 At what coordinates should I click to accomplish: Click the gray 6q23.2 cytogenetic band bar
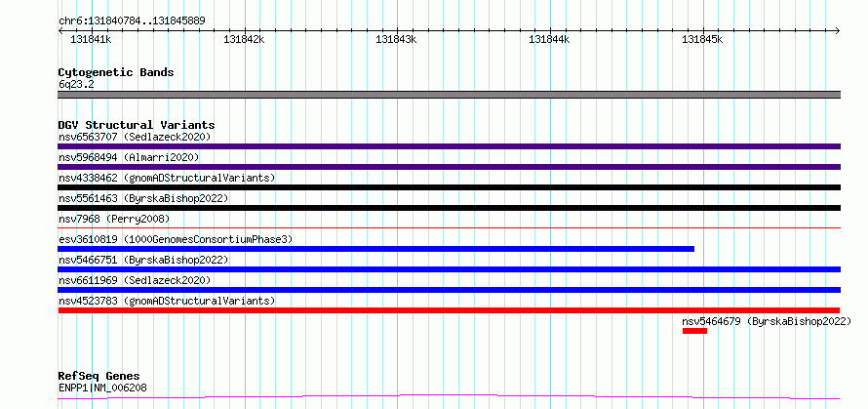(449, 95)
